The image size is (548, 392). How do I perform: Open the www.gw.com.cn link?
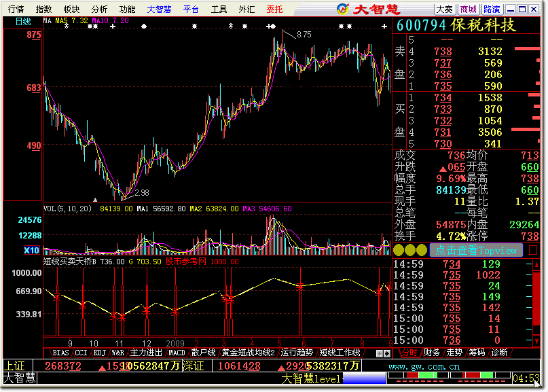[x=424, y=366]
